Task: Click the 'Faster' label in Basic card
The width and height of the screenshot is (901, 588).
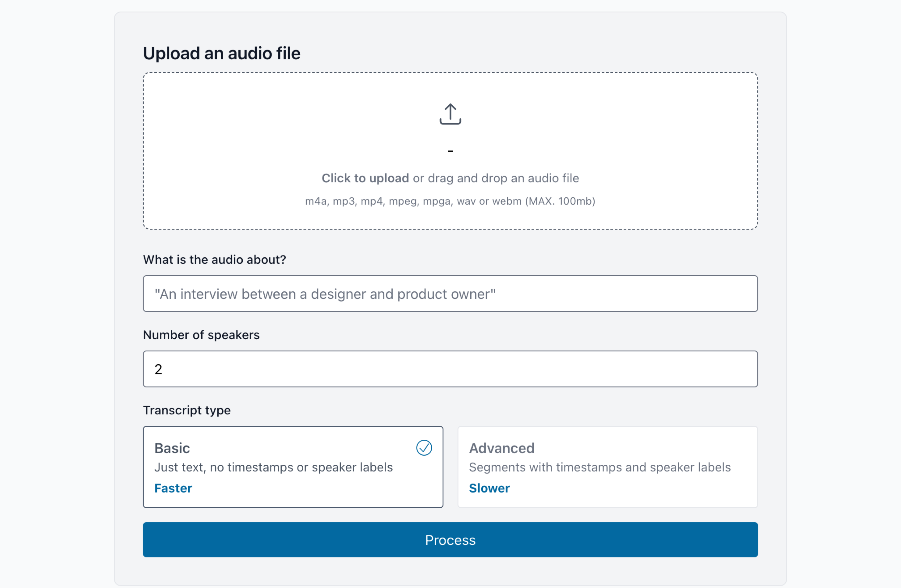Action: click(173, 488)
